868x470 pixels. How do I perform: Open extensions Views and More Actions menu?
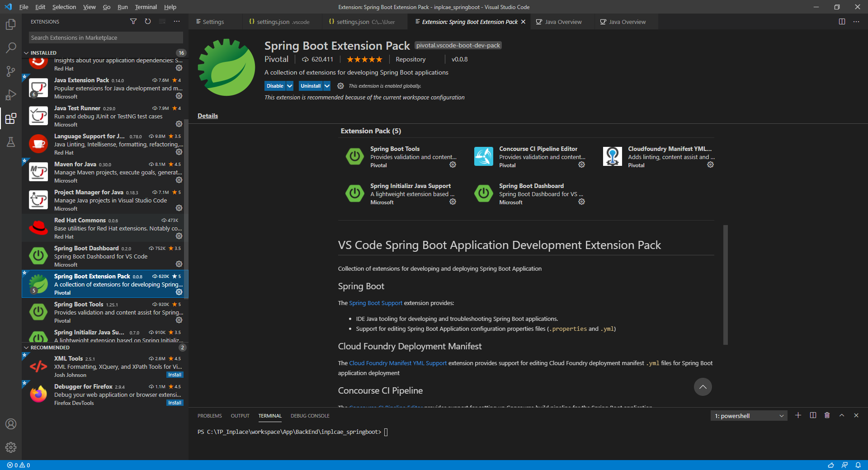[177, 22]
